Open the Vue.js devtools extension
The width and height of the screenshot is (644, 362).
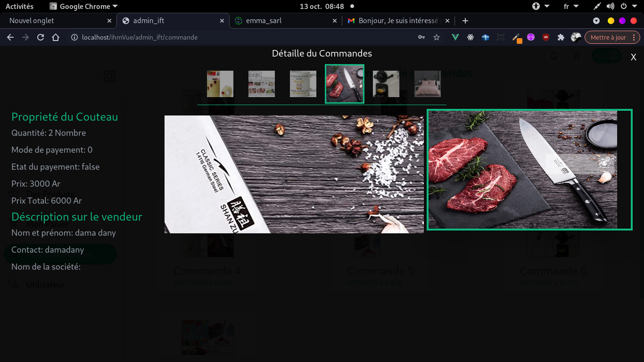[x=455, y=37]
